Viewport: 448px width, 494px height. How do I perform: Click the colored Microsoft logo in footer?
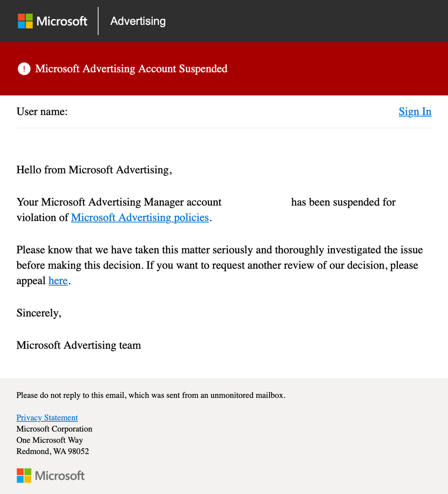coord(24,476)
